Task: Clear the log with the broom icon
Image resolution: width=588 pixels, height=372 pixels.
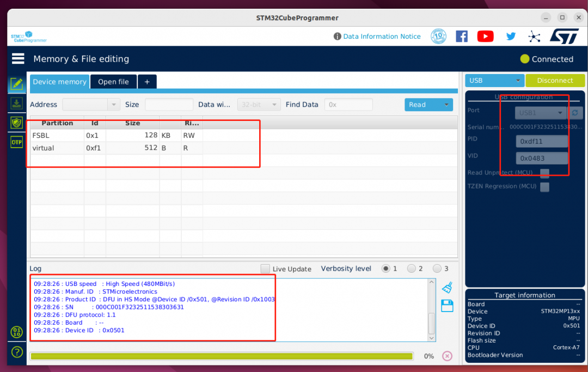Action: click(447, 287)
